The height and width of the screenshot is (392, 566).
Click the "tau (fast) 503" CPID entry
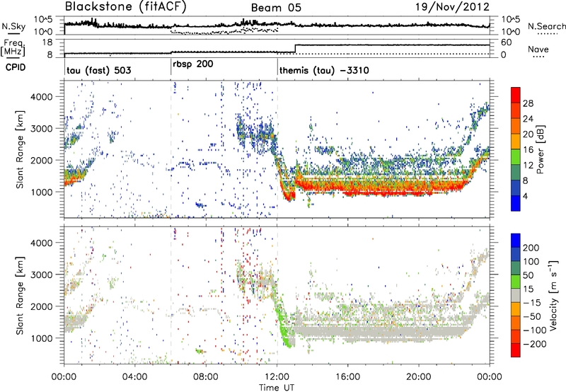(99, 70)
